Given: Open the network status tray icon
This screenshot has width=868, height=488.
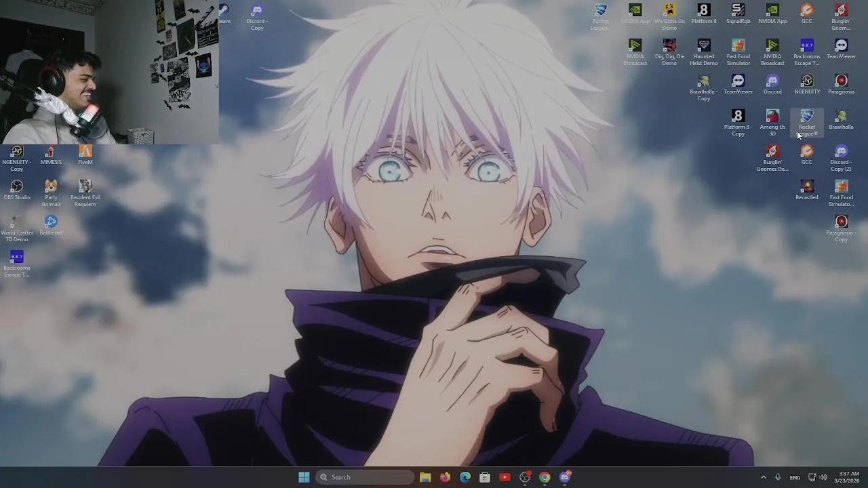Looking at the screenshot, I should (812, 477).
